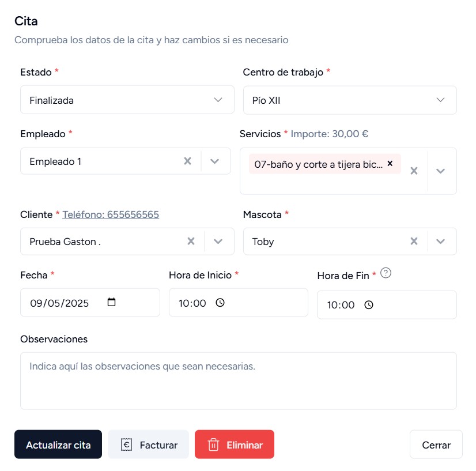Clear all Servicios with the X icon
The height and width of the screenshot is (471, 476).
pos(414,171)
